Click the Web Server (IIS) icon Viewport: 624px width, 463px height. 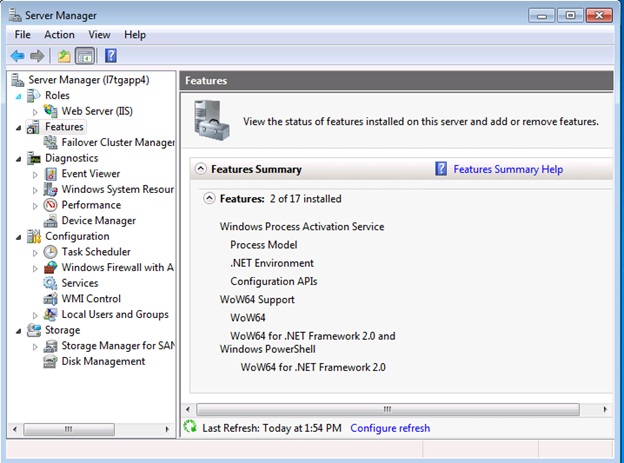coord(50,111)
